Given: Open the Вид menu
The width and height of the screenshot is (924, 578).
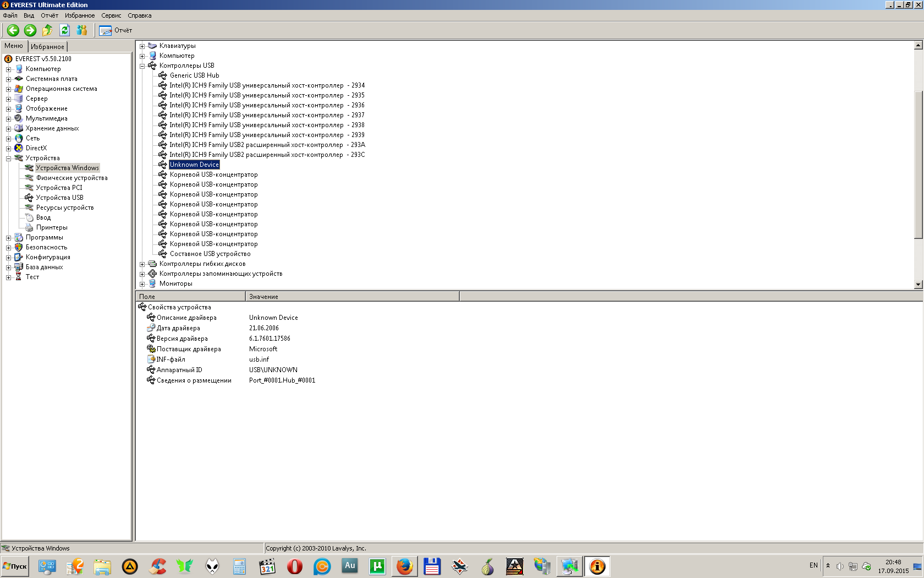Looking at the screenshot, I should (x=29, y=15).
